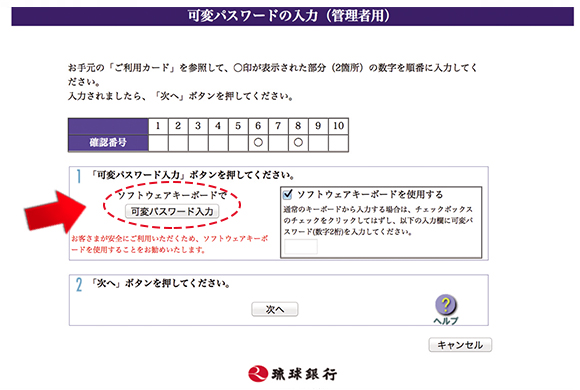Image resolution: width=580 pixels, height=390 pixels.
Task: Click the 可変パスワード入力 button
Action: tap(172, 211)
